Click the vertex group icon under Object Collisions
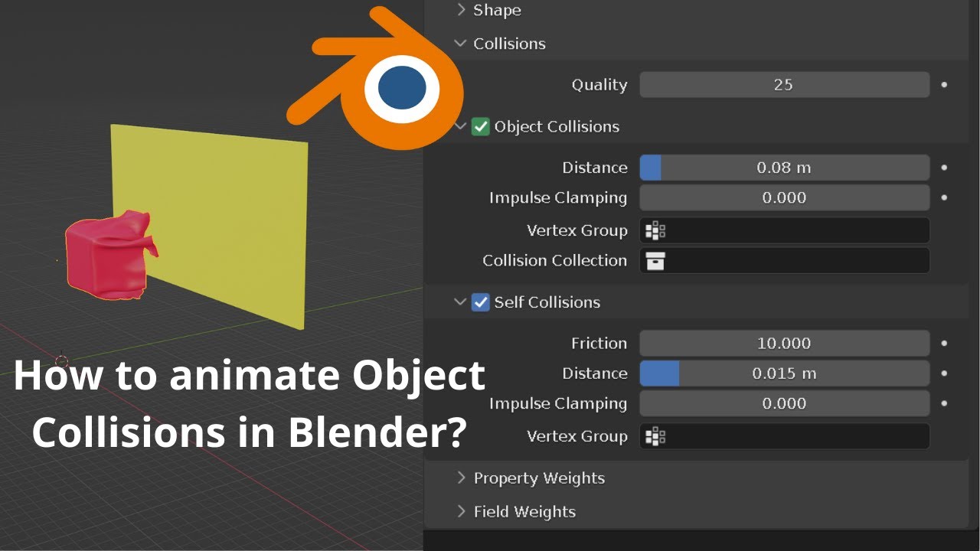Screen dimensions: 980x551 (655, 230)
